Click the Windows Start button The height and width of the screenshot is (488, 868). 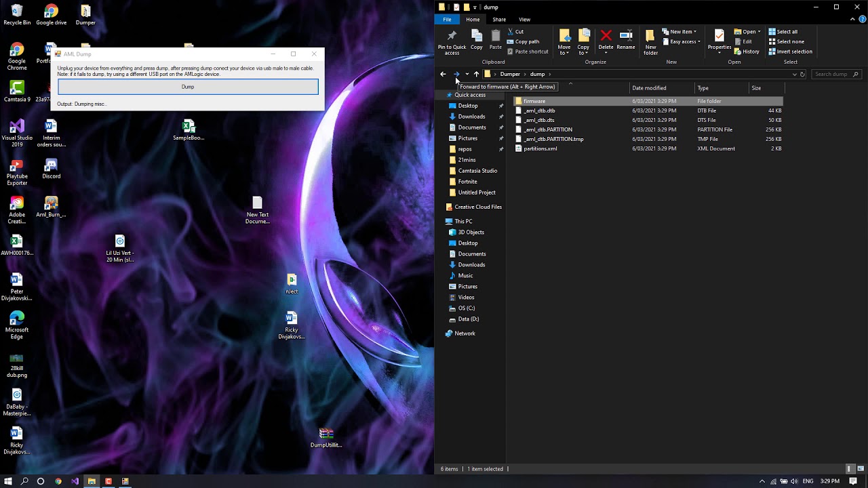[8, 481]
